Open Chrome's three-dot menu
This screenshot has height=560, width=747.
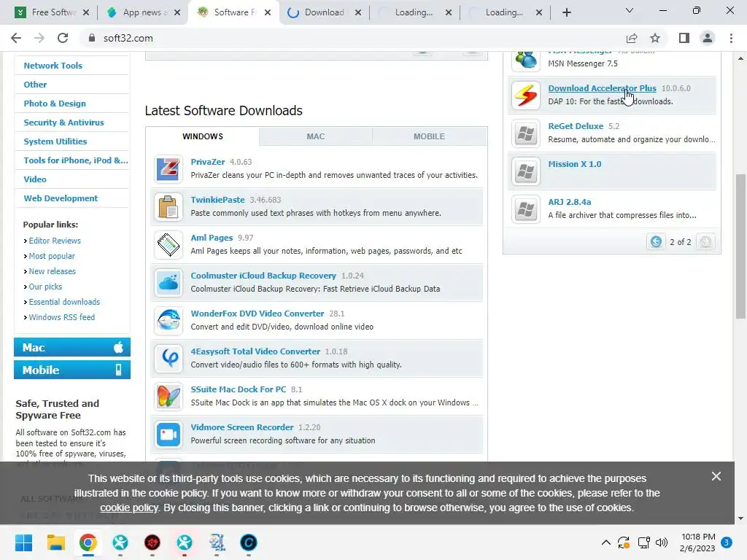click(x=731, y=38)
